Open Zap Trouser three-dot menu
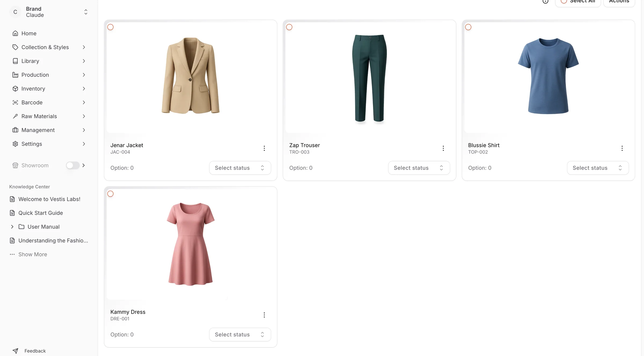Viewport: 644px width, 356px height. pos(443,148)
